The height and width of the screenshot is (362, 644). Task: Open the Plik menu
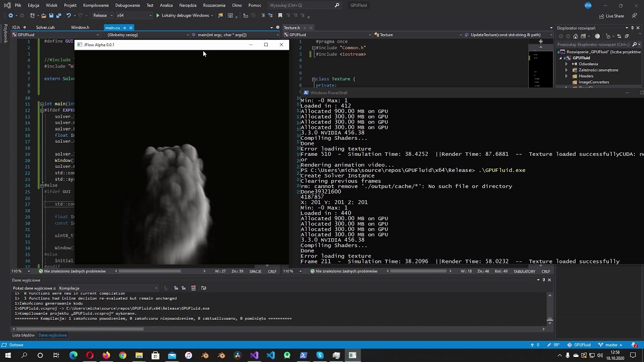(x=18, y=5)
